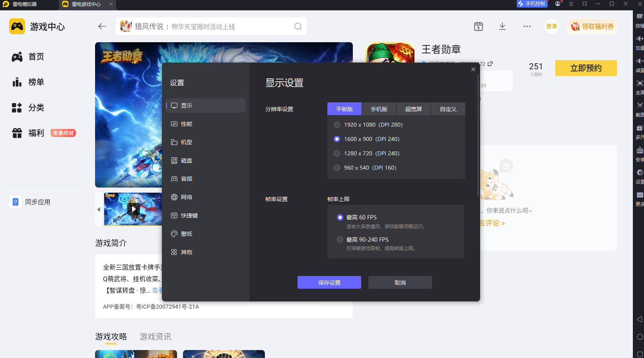Tap the Android recent apps square button
This screenshot has height=358, width=644.
(x=640, y=354)
